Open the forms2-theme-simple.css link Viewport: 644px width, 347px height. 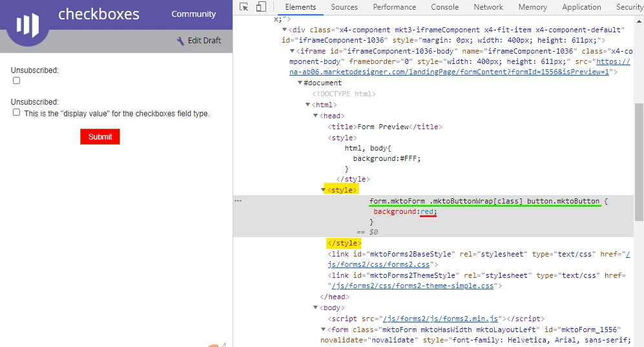[413, 286]
